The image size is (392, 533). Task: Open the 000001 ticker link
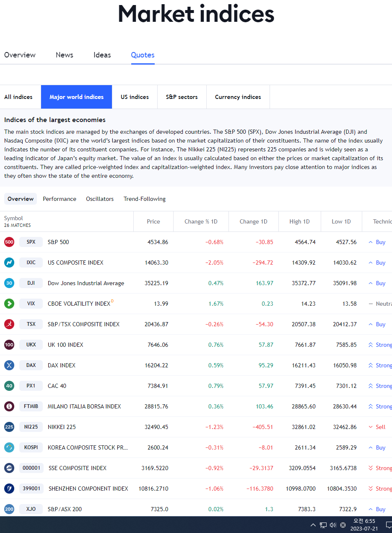point(31,468)
